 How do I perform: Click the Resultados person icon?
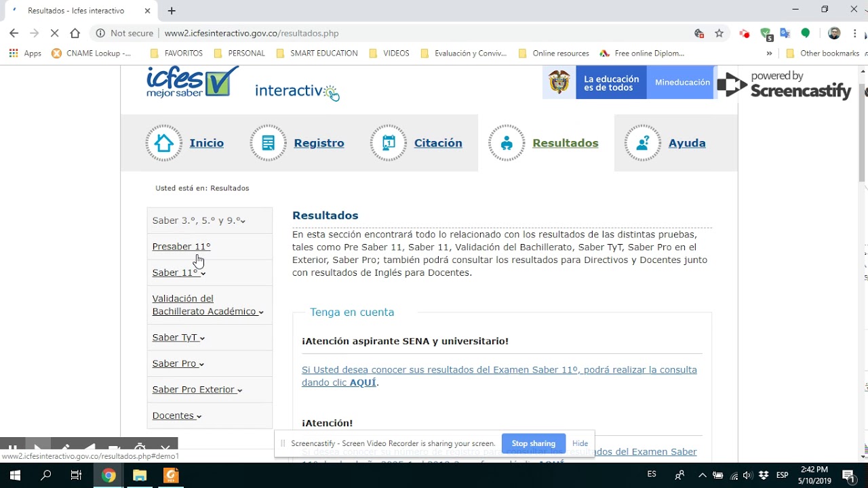tap(507, 143)
